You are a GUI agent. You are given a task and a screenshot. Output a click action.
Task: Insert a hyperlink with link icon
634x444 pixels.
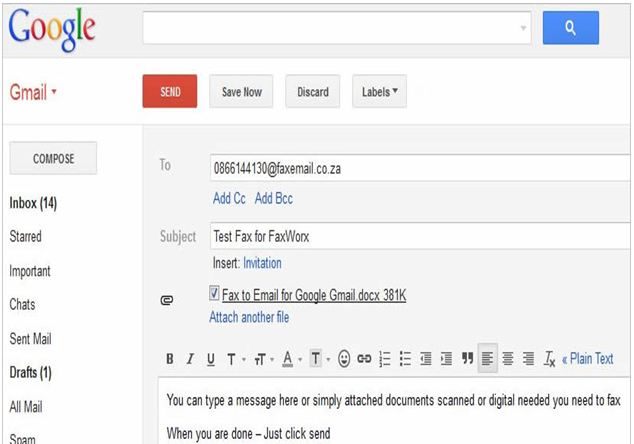[x=364, y=358]
